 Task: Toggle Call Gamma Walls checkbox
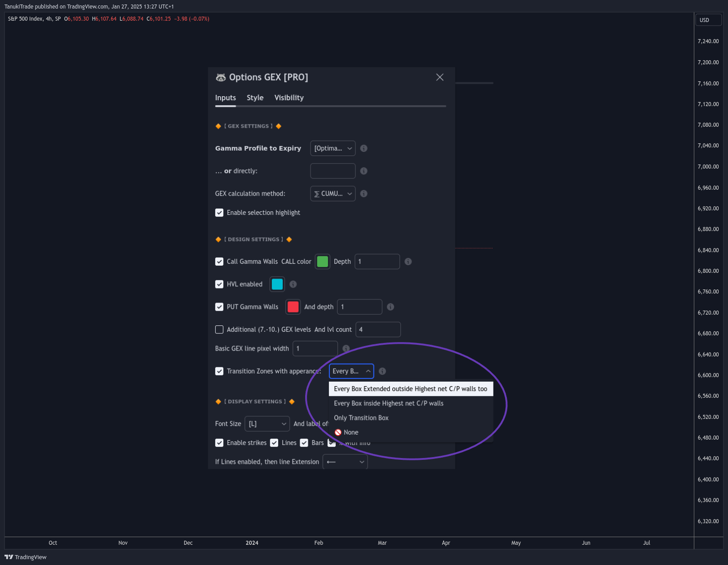(219, 262)
